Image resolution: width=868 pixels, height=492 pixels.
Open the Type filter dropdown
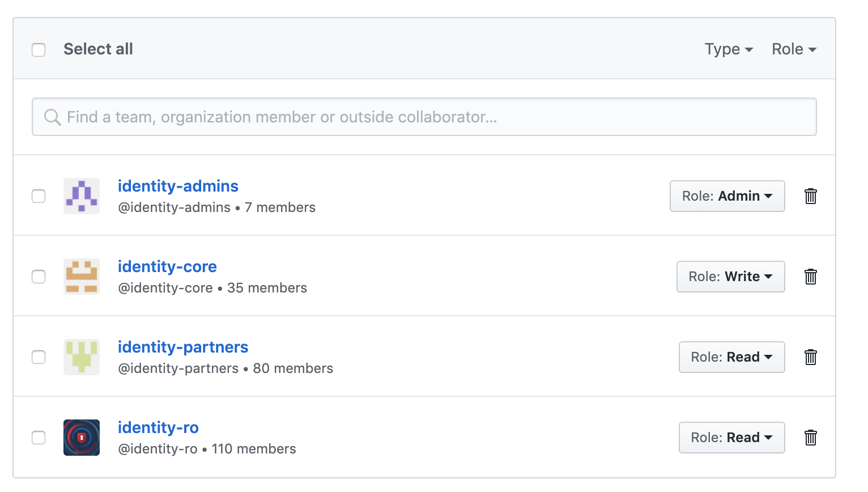[729, 49]
